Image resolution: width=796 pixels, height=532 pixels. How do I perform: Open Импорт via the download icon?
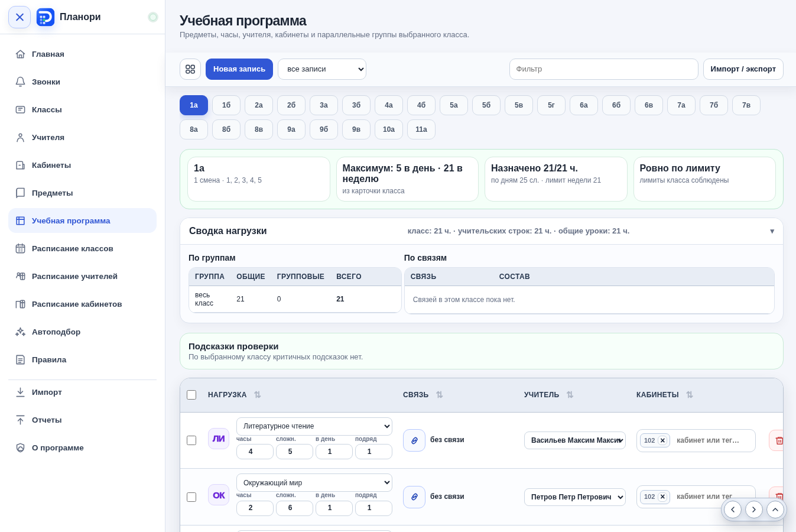[x=20, y=392]
